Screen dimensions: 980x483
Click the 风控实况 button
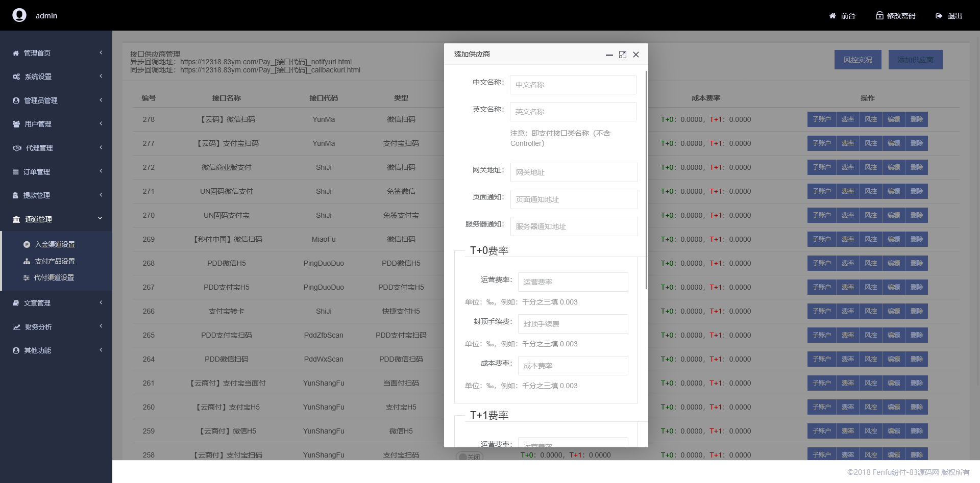tap(857, 60)
